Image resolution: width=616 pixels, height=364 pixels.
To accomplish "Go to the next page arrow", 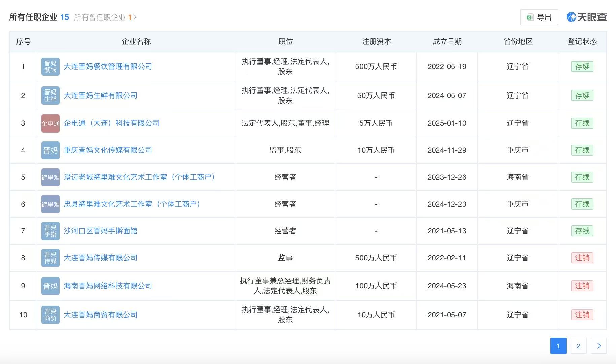I will click(599, 346).
